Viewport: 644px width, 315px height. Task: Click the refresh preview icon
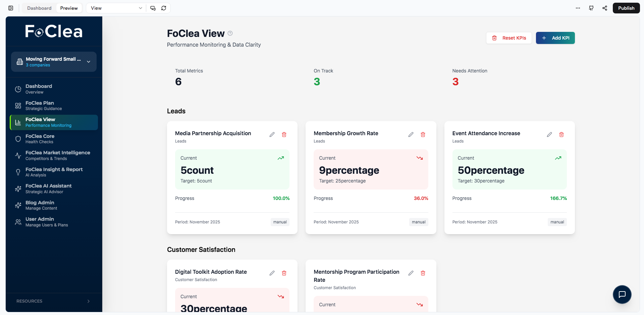tap(164, 8)
